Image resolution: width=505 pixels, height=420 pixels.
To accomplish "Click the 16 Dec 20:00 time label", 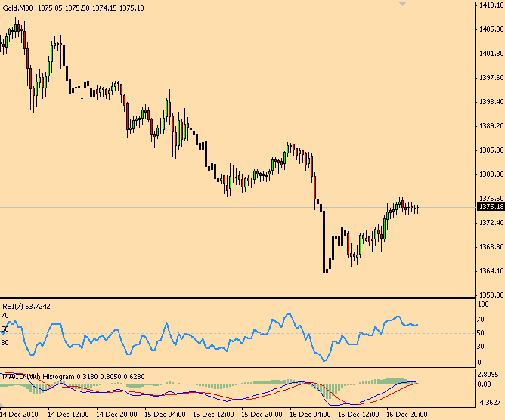I will [x=407, y=415].
